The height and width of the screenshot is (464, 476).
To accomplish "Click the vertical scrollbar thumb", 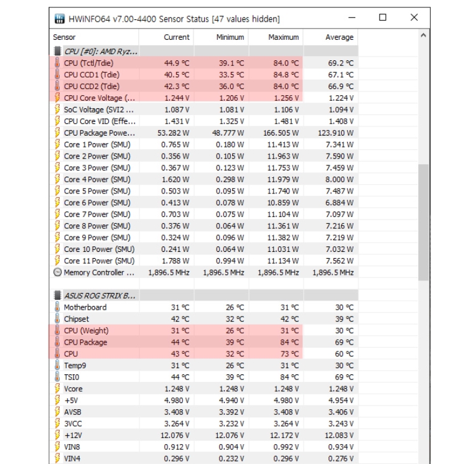I will tap(424, 223).
